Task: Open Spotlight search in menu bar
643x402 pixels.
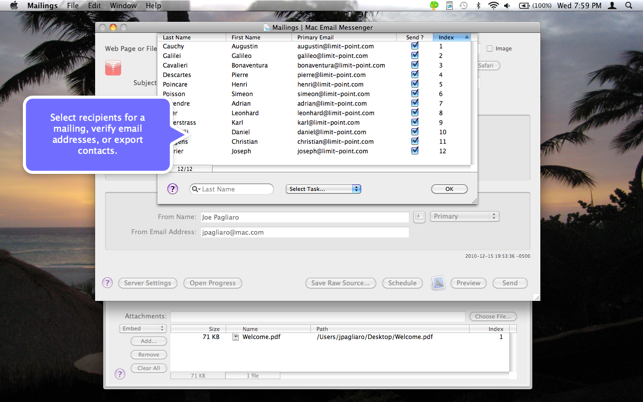Action: [629, 5]
